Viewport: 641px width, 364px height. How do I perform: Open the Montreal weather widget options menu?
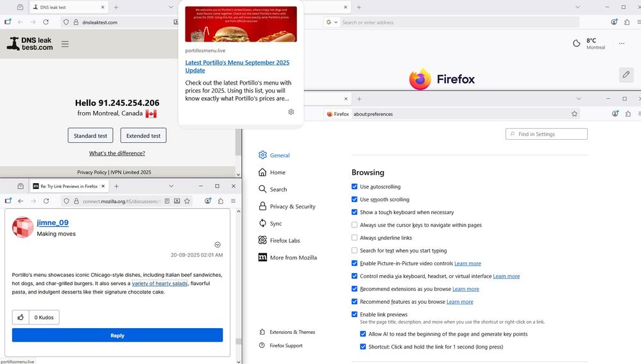tap(621, 44)
